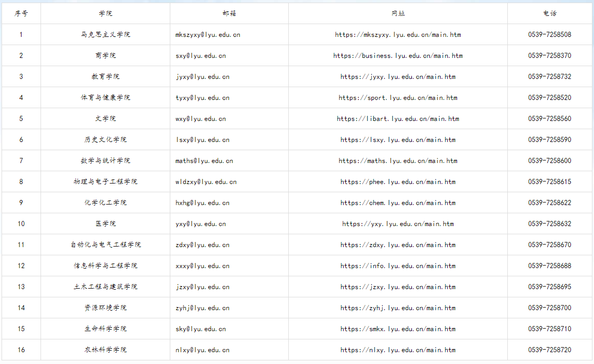Click phone number 0539-7258720
The height and width of the screenshot is (364, 594).
pyautogui.click(x=550, y=350)
